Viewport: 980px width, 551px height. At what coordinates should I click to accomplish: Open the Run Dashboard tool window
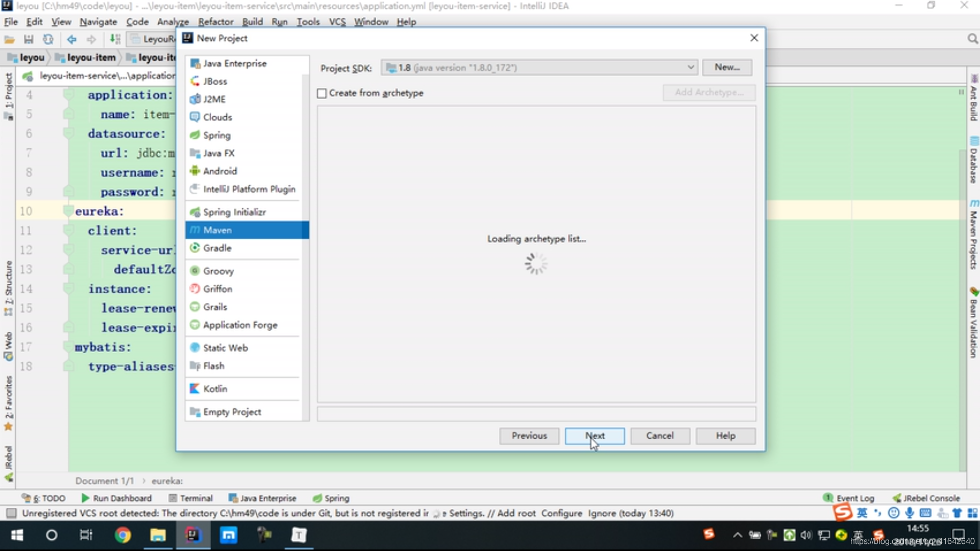click(116, 498)
